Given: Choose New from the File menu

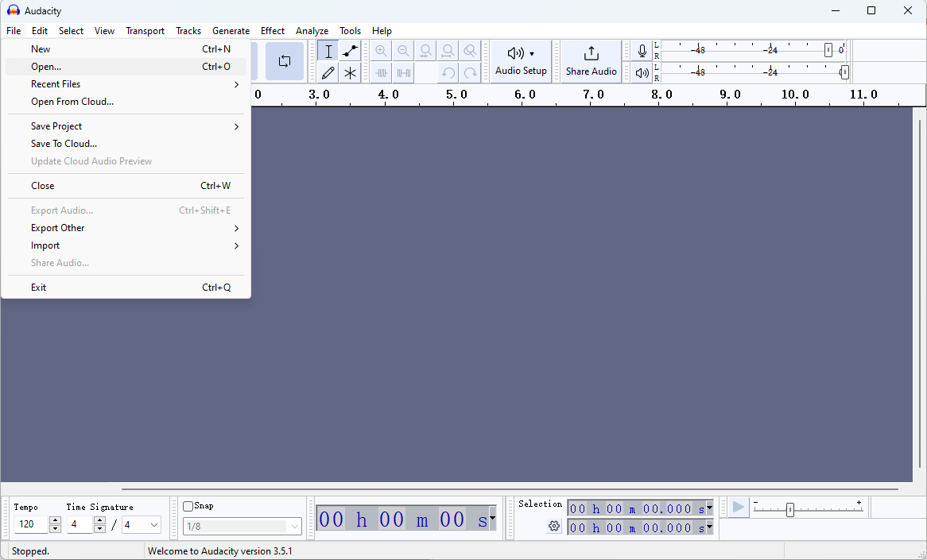Looking at the screenshot, I should tap(126, 49).
